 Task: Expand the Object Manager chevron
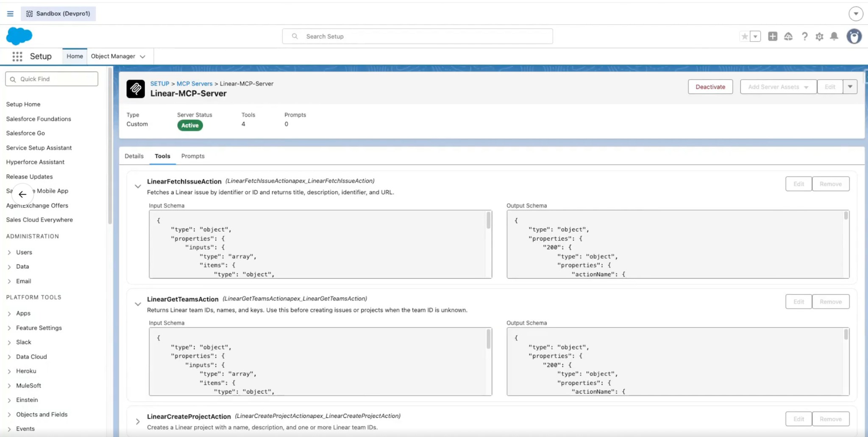point(143,57)
